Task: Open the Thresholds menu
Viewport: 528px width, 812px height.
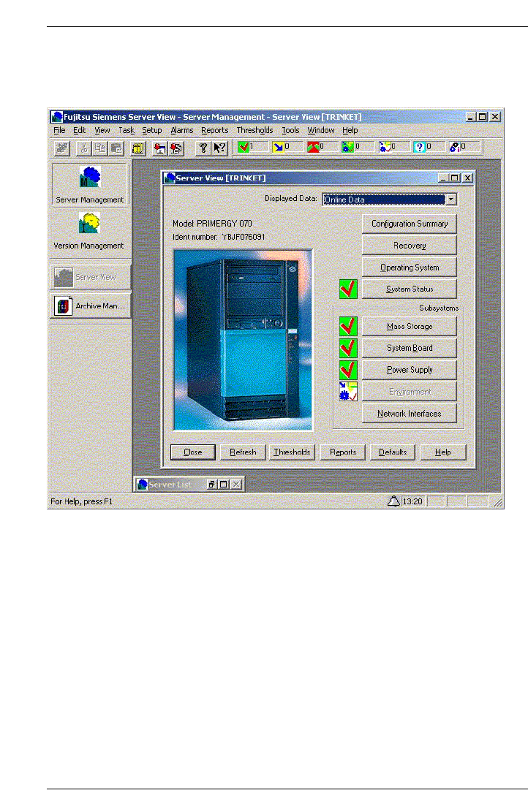Action: (254, 131)
